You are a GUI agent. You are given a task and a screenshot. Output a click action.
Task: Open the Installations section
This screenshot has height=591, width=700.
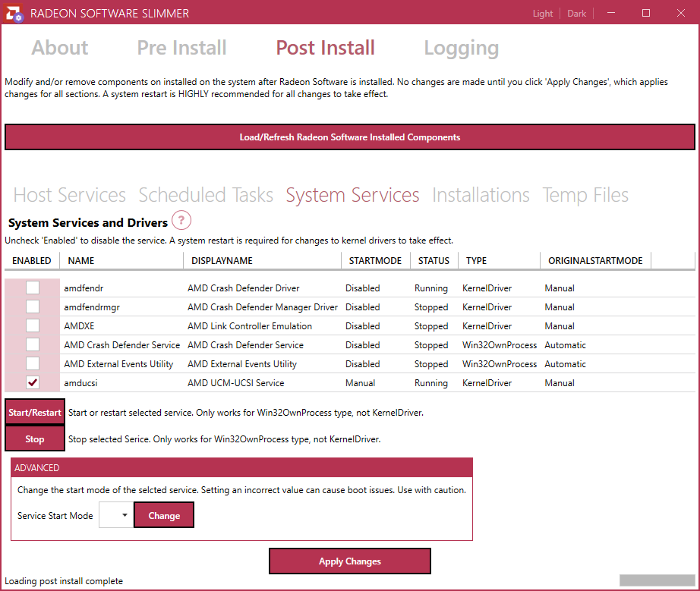click(481, 195)
